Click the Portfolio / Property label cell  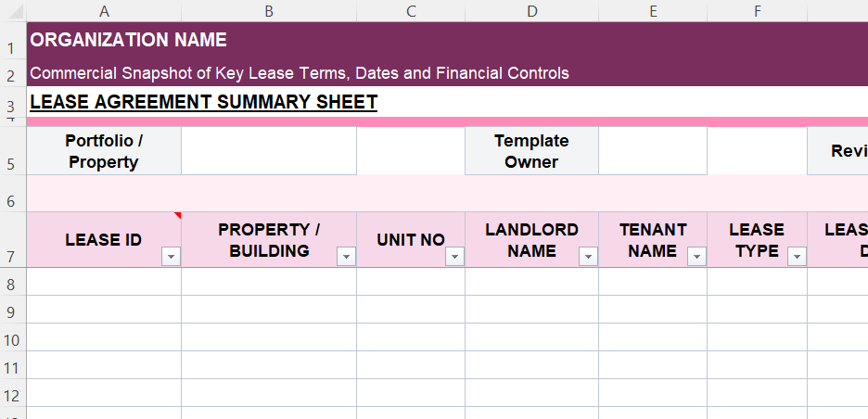104,151
